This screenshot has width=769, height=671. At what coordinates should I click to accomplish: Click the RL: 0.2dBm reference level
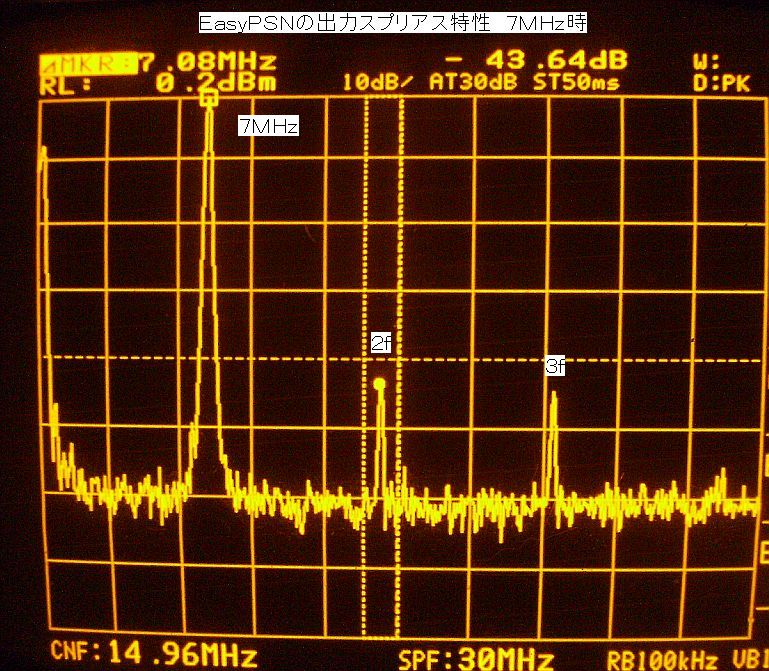158,83
